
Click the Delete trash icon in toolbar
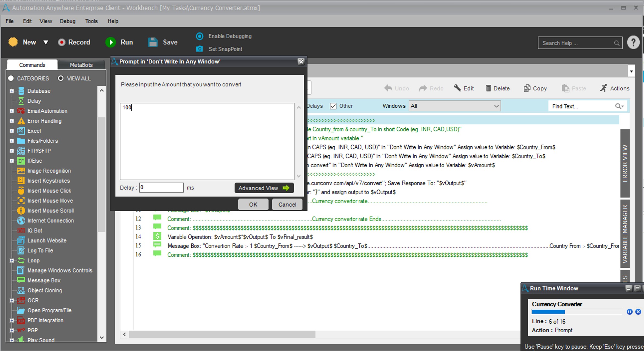pos(488,88)
